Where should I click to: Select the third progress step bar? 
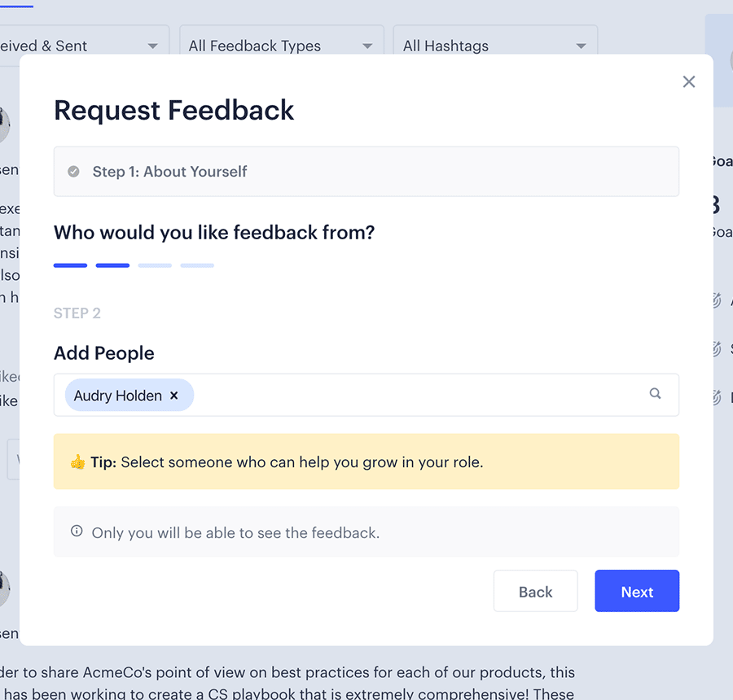155,265
